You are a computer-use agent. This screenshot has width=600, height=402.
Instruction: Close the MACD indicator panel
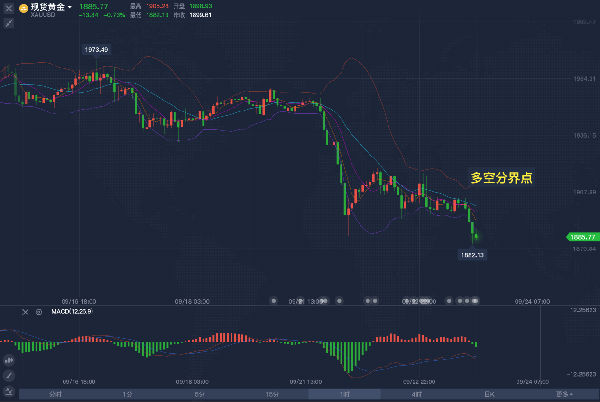tap(26, 313)
